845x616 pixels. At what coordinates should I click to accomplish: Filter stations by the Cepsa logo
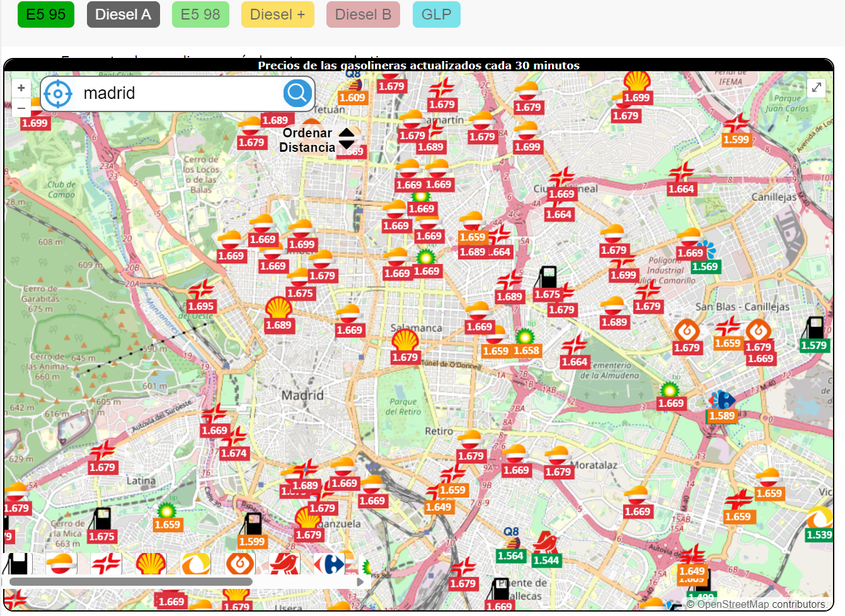(106, 564)
